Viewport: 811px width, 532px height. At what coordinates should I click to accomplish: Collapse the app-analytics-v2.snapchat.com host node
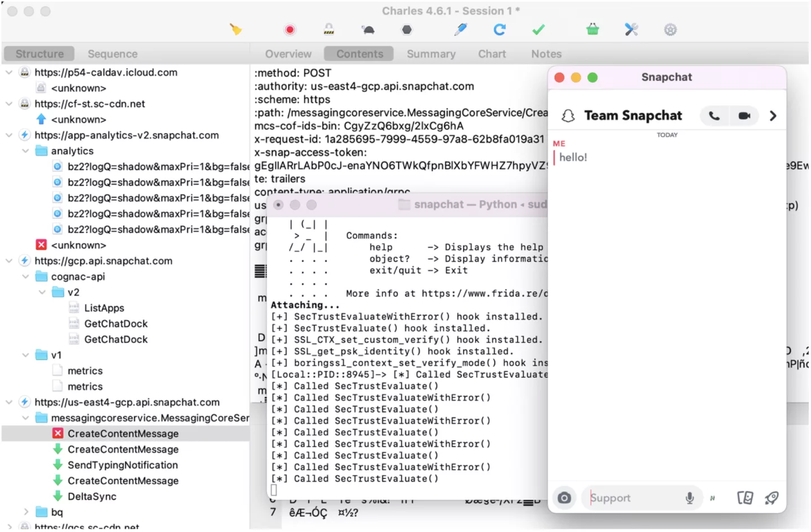click(9, 135)
